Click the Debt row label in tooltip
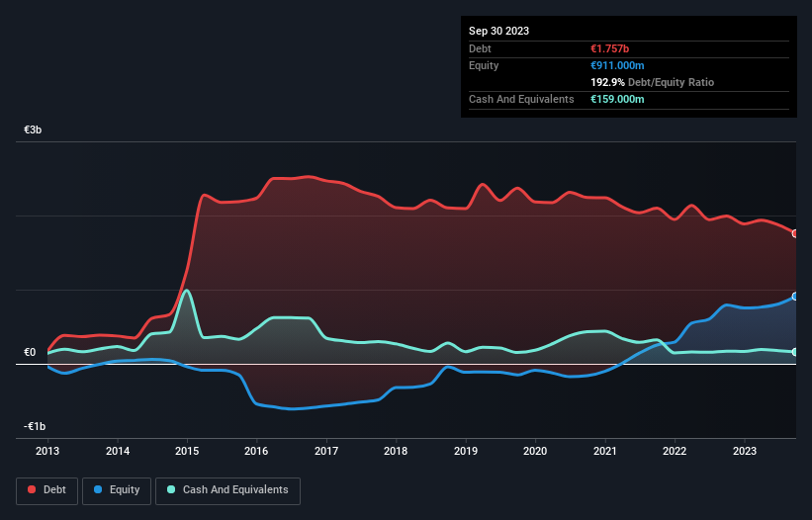Viewport: 812px width, 520px height. pyautogui.click(x=480, y=48)
